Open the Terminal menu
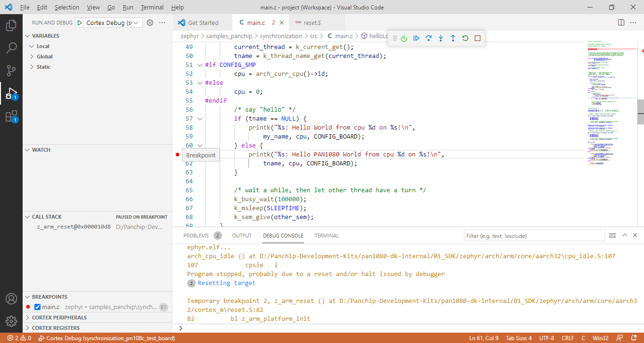The image size is (644, 343). tap(152, 8)
